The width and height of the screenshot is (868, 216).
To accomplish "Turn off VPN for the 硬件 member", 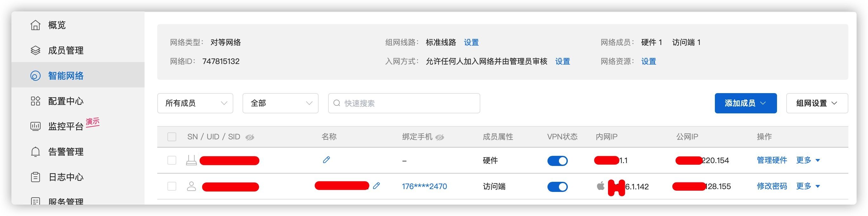I will 557,161.
